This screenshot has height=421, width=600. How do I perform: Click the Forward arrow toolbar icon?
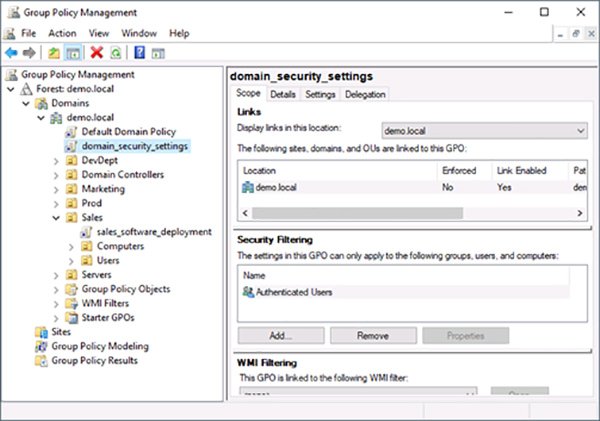click(x=28, y=52)
